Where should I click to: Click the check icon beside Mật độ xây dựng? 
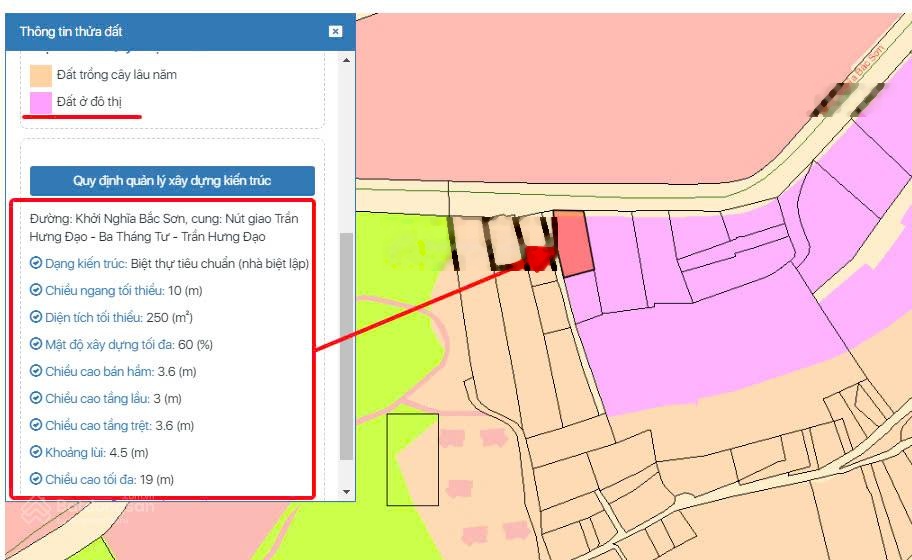point(36,344)
